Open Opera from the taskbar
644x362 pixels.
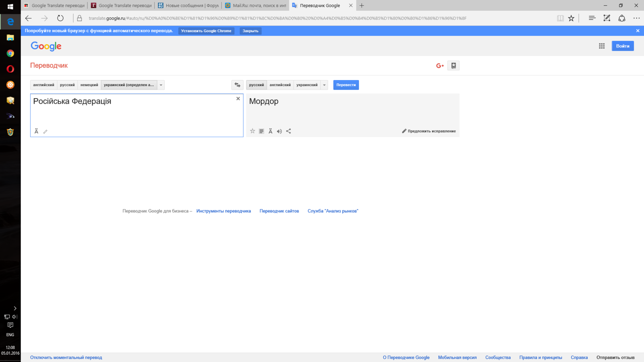pyautogui.click(x=10, y=69)
